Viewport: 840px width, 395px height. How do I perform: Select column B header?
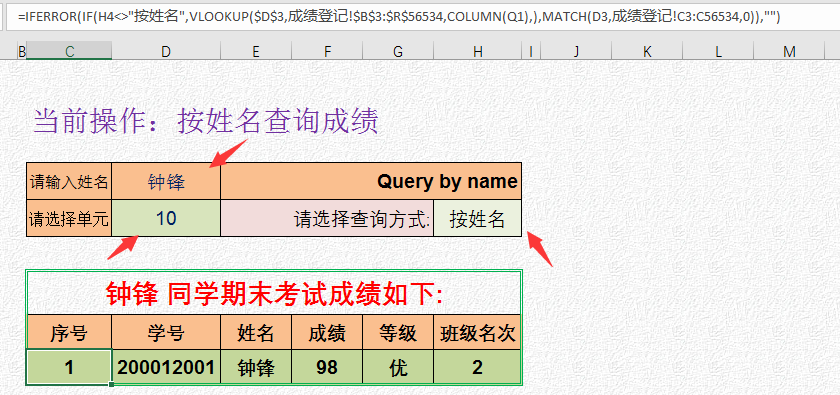[22, 51]
